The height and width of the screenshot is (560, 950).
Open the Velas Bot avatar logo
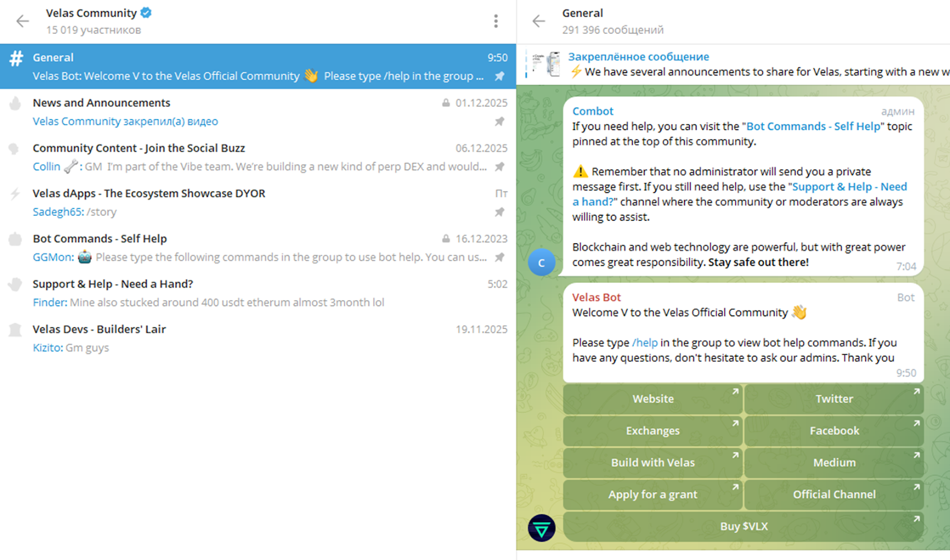541,527
